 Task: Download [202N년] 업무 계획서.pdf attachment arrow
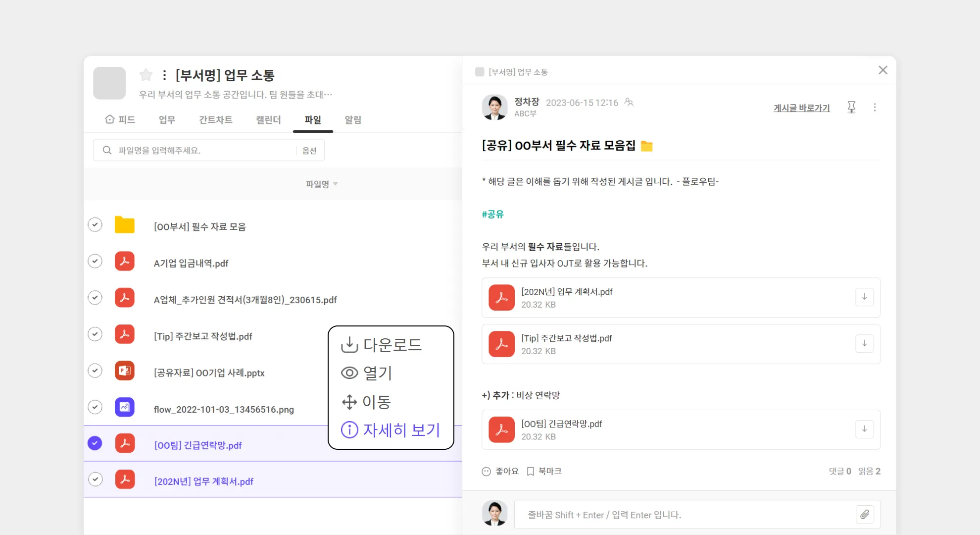[x=864, y=297]
